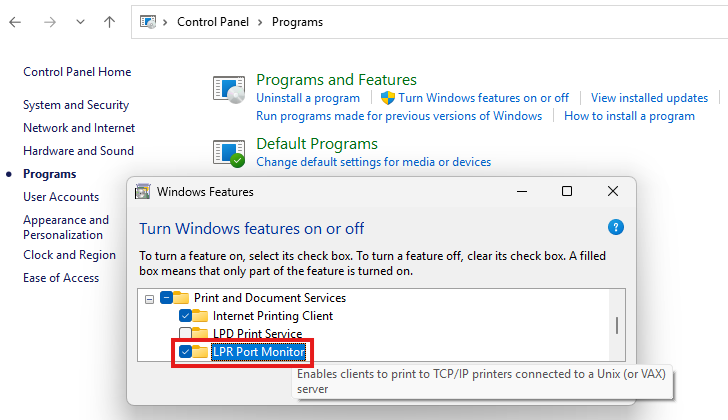Click Turn Windows features on or off link
Screen dimensions: 728x420
[x=483, y=98]
